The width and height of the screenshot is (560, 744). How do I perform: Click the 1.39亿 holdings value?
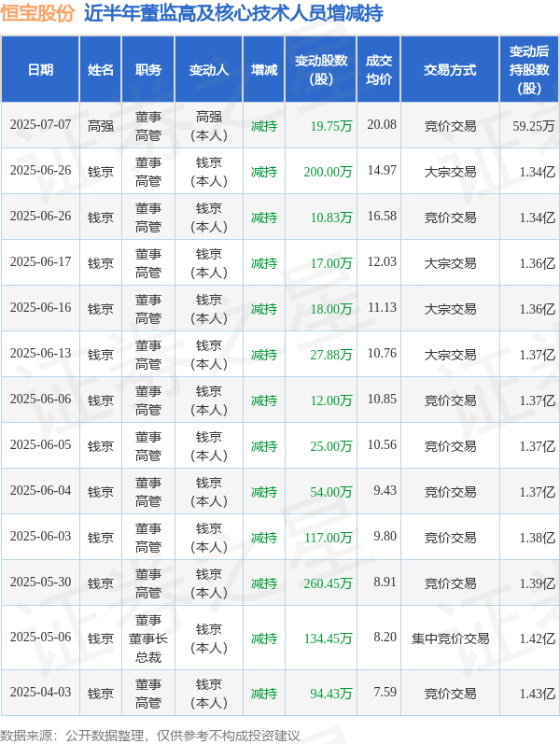(537, 583)
